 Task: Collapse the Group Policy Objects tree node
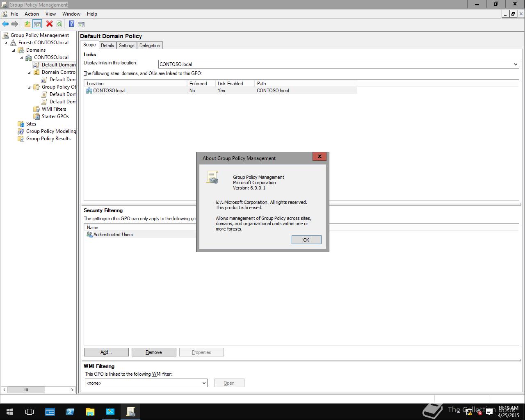[29, 87]
